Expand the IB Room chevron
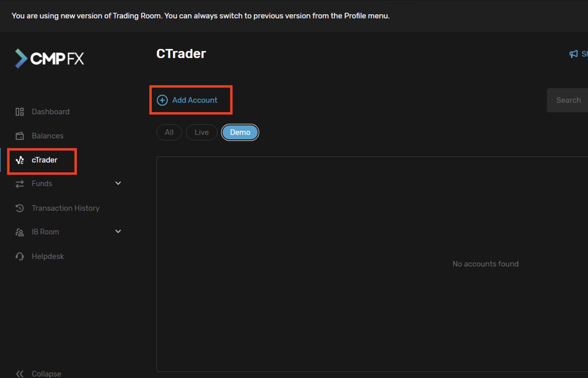 click(x=118, y=231)
